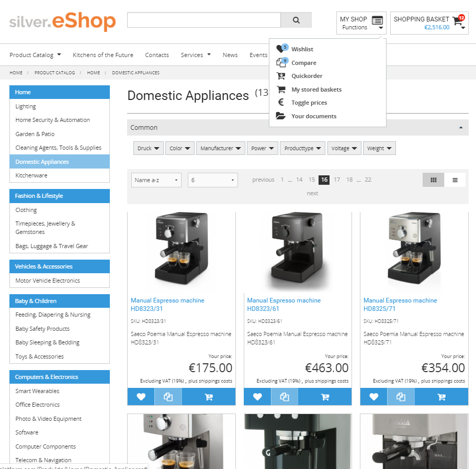
Task: Select Wishlist in functions menu
Action: 302,49
